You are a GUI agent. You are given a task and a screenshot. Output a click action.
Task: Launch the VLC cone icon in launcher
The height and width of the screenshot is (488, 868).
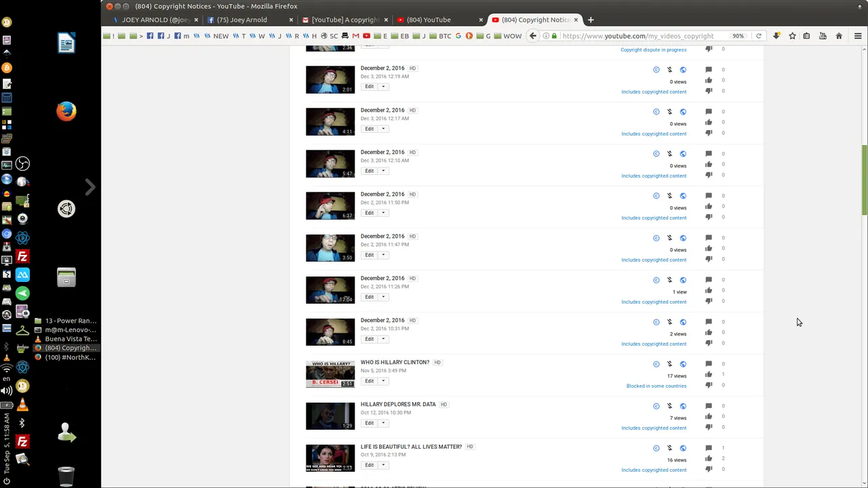click(22, 405)
